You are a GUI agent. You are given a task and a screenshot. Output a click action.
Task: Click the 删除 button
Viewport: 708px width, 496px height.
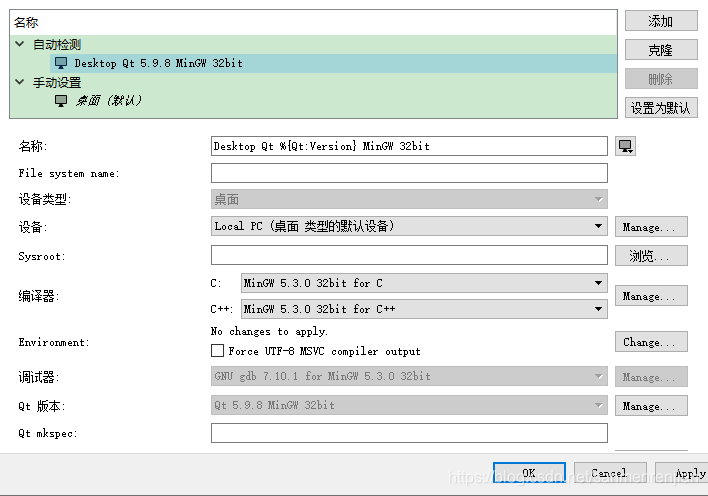(x=661, y=80)
